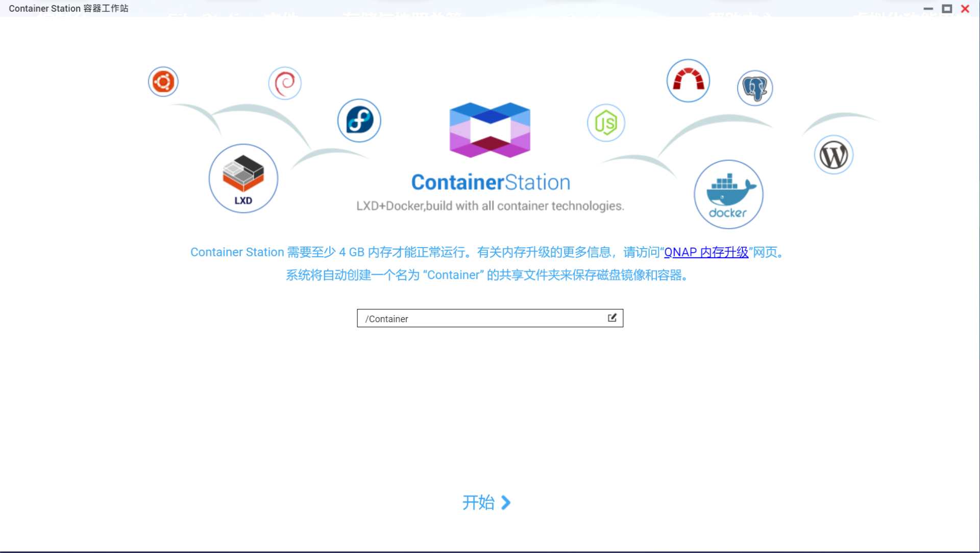Click the ContainerStation title text
980x553 pixels.
pos(491,182)
